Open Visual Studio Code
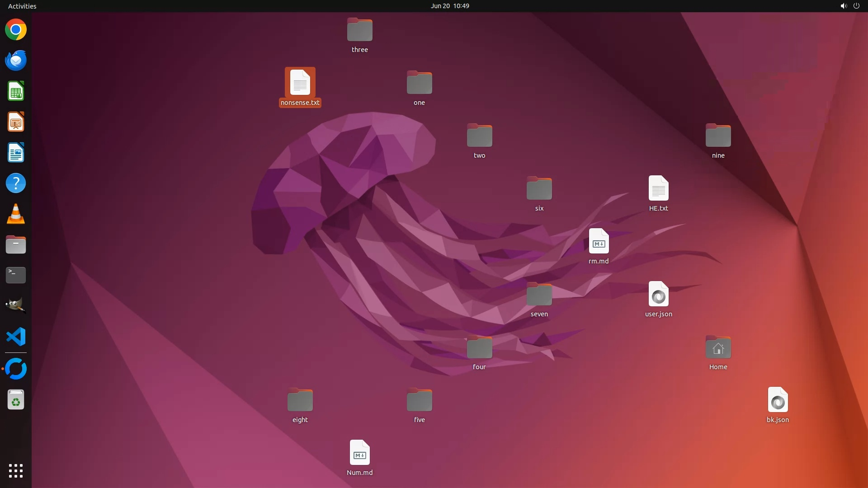This screenshot has height=488, width=868. [x=16, y=337]
